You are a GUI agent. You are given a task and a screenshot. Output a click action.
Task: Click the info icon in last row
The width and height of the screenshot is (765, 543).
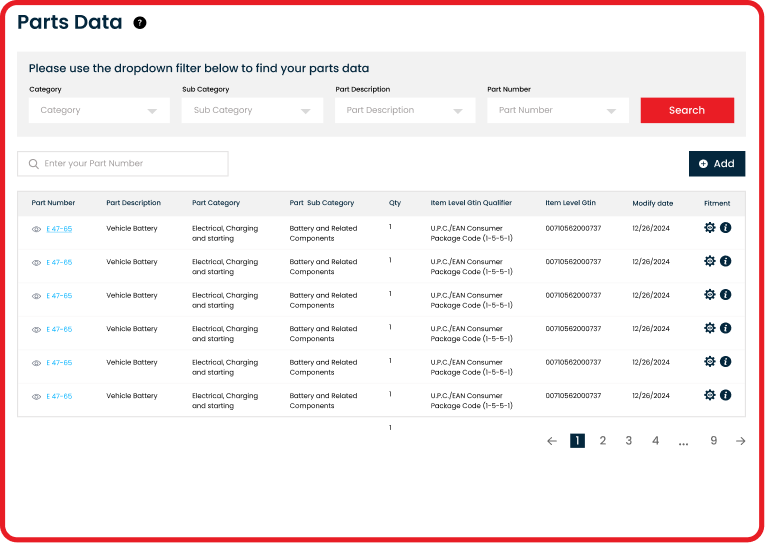725,395
